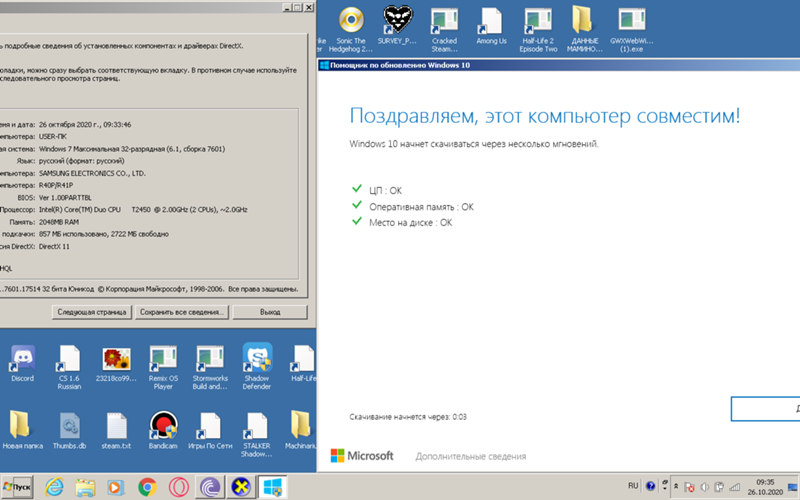Open the Sonic The Hedgehog 2 desktop shortcut
The height and width of the screenshot is (500, 800).
coord(351,30)
